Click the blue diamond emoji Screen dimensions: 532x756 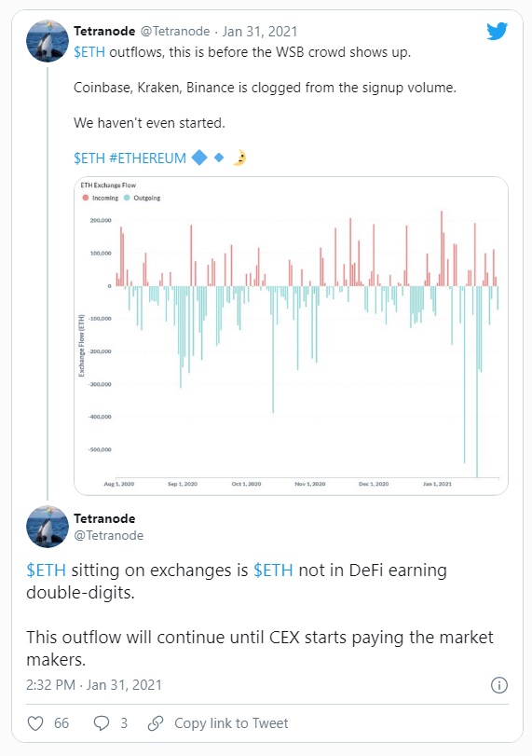(199, 158)
